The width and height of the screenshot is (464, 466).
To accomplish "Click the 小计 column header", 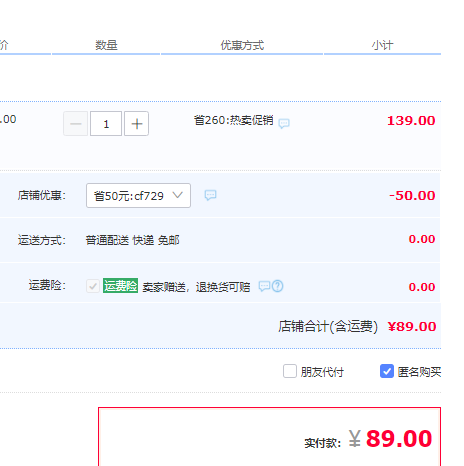I will tap(383, 45).
